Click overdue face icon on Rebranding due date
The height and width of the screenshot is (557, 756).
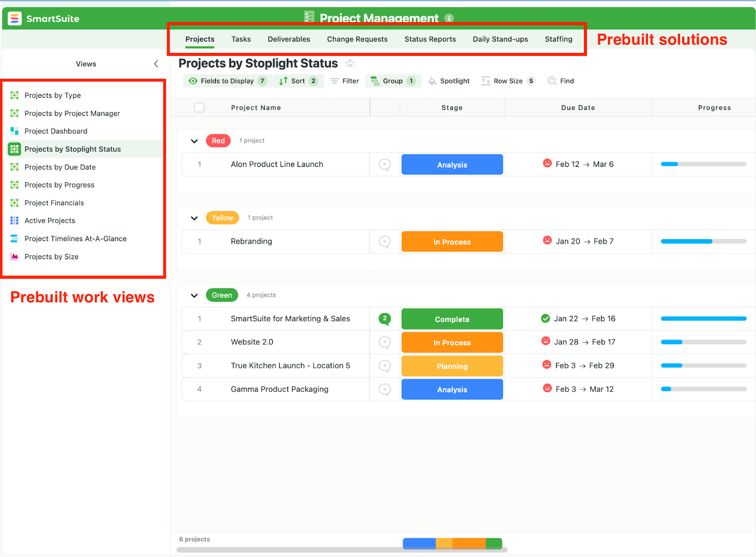pos(547,240)
